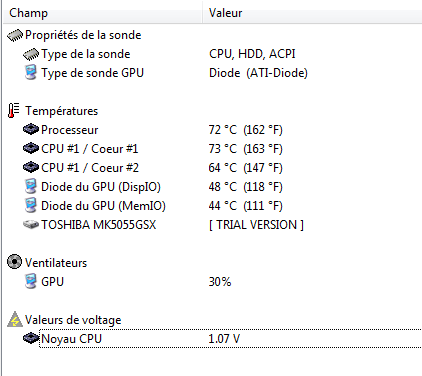422x376 pixels.
Task: Click the processor chip icon beside Processeur
Action: (31, 130)
